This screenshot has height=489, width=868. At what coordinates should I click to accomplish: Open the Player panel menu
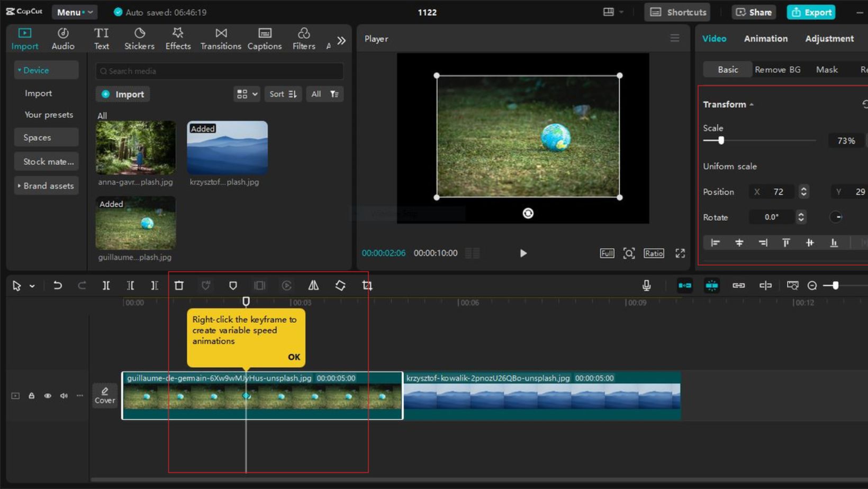coord(674,38)
